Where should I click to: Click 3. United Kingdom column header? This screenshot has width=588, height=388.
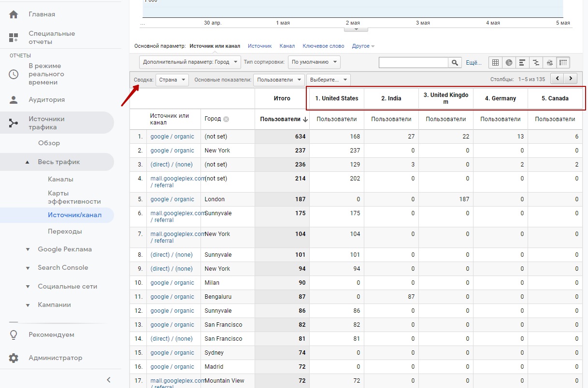tap(446, 98)
